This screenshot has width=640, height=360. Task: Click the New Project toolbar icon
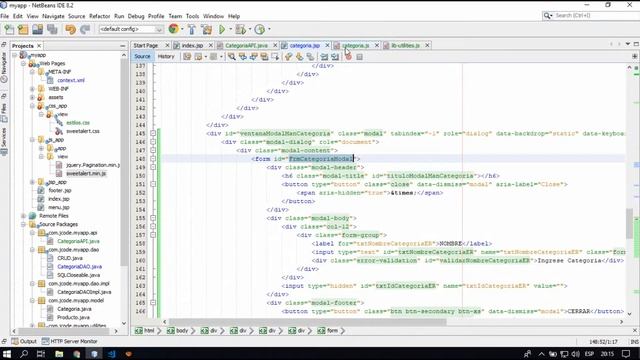23,29
